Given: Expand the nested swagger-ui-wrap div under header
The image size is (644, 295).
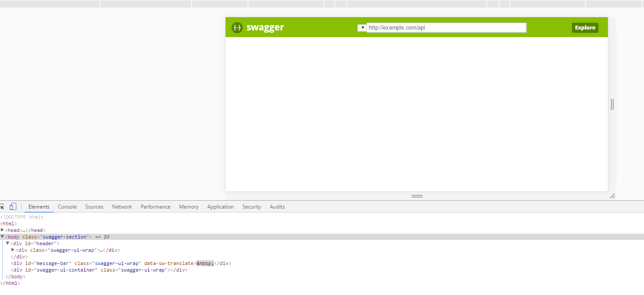Looking at the screenshot, I should (x=13, y=250).
